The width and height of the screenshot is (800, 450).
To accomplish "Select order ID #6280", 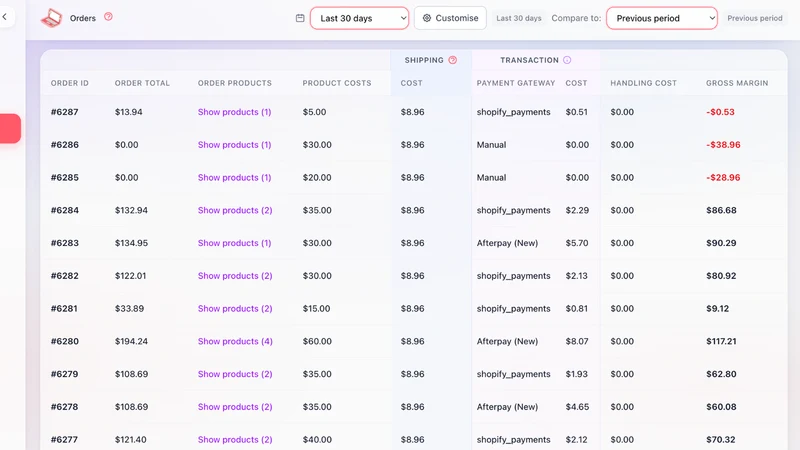I will pyautogui.click(x=65, y=341).
